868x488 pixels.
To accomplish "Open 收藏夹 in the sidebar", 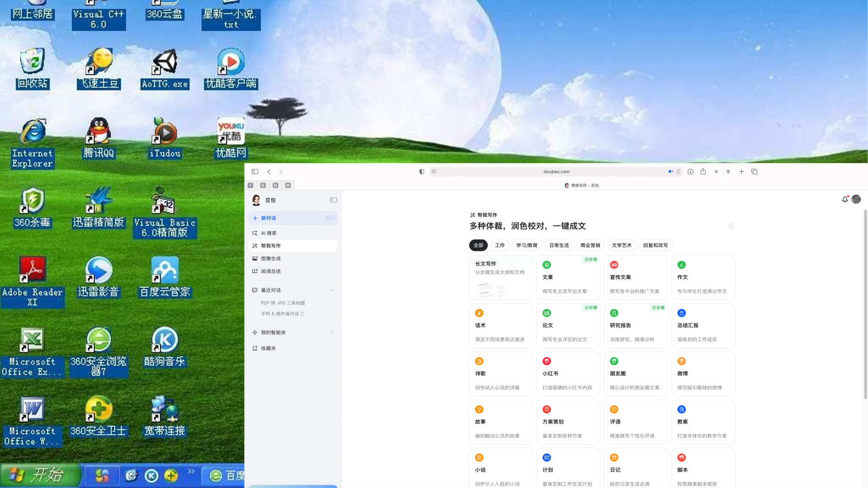I will (x=293, y=348).
